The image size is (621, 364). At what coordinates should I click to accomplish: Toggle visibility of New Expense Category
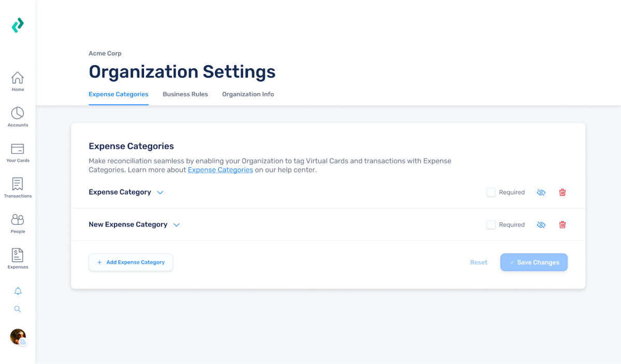pyautogui.click(x=541, y=225)
